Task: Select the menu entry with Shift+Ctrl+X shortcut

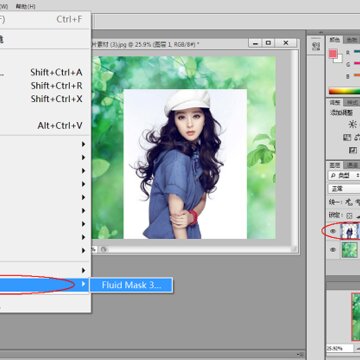Action: (x=45, y=99)
